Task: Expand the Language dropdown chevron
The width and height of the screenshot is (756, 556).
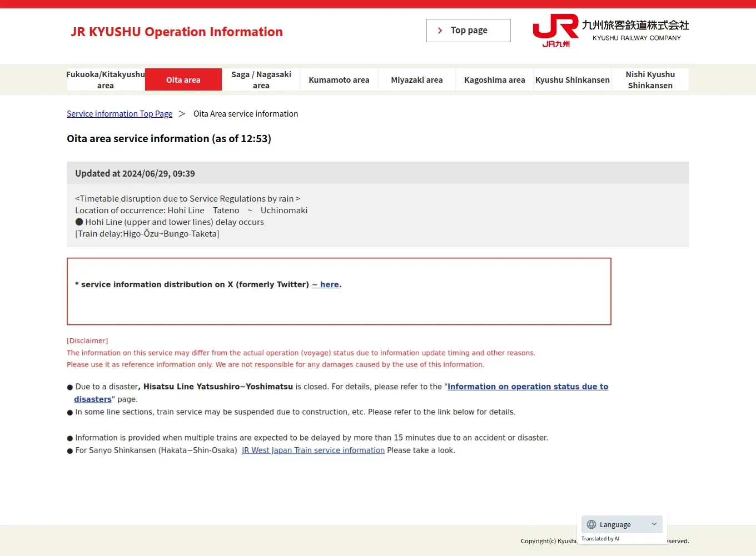Action: pos(654,524)
